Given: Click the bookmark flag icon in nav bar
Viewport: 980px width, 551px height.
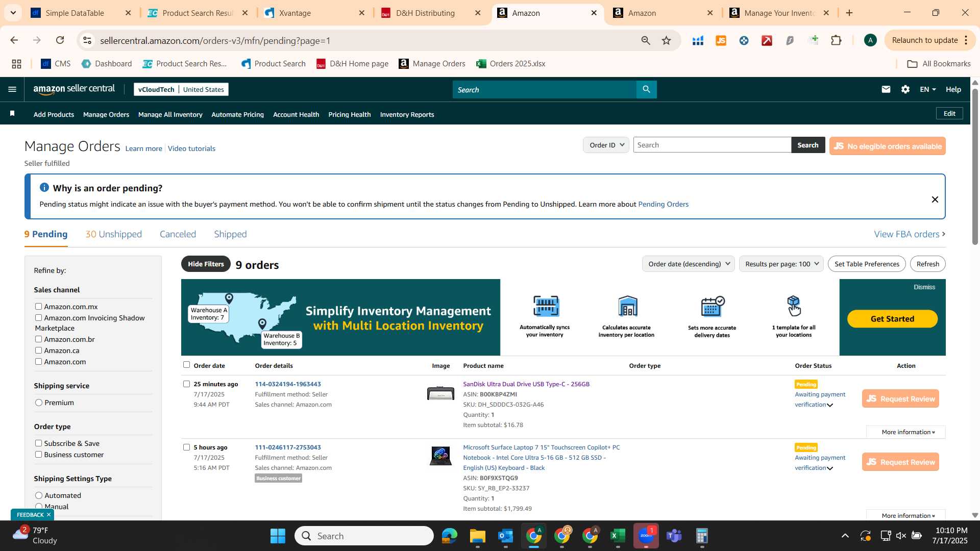Looking at the screenshot, I should 12,114.
